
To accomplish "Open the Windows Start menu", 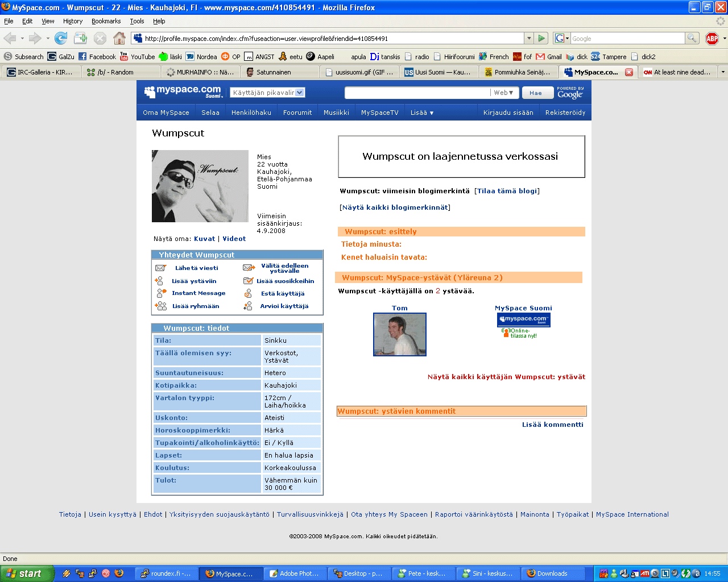I will click(x=27, y=573).
